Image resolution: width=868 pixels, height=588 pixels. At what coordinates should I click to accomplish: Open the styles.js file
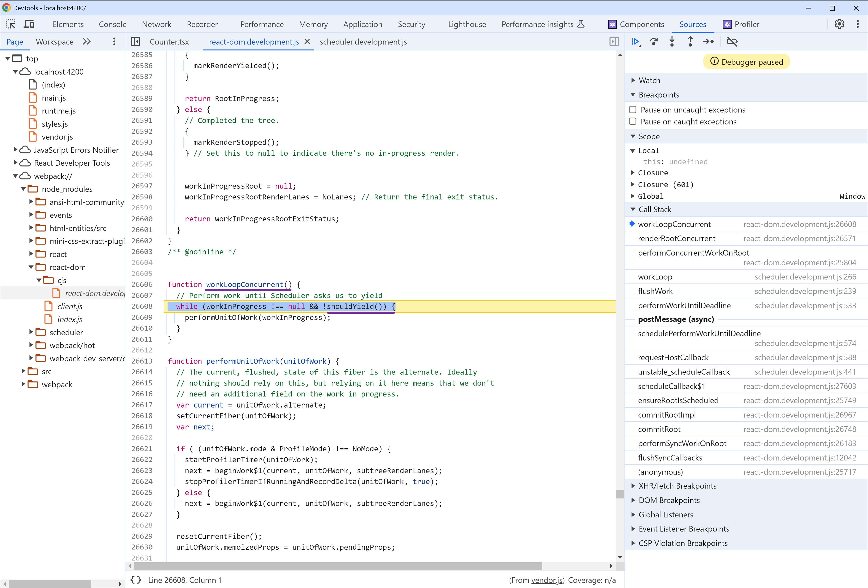tap(54, 124)
